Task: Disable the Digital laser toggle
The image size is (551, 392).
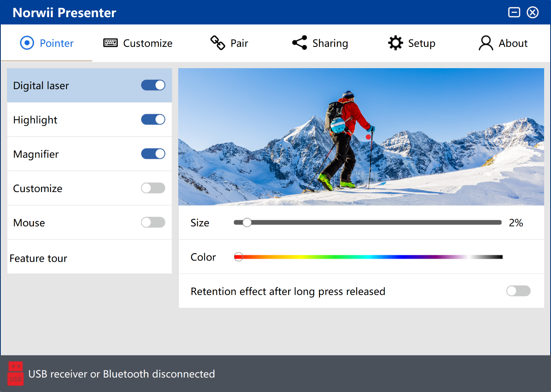Action: click(153, 85)
